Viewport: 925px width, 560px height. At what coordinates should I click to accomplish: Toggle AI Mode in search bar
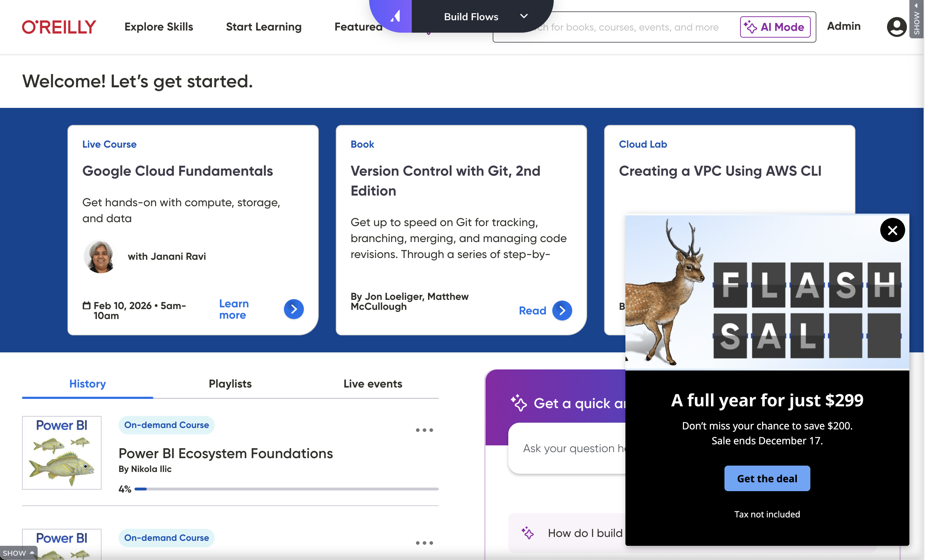point(775,27)
